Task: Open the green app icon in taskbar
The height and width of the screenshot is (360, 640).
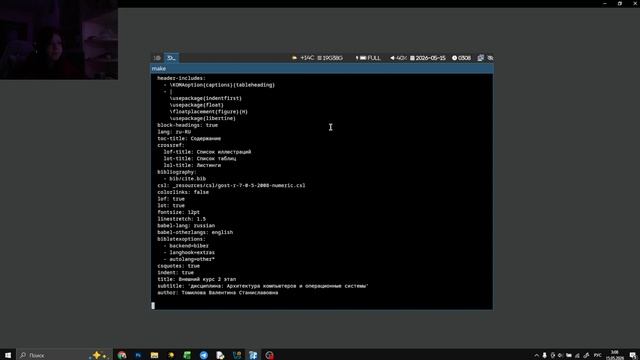Action: tap(187, 355)
